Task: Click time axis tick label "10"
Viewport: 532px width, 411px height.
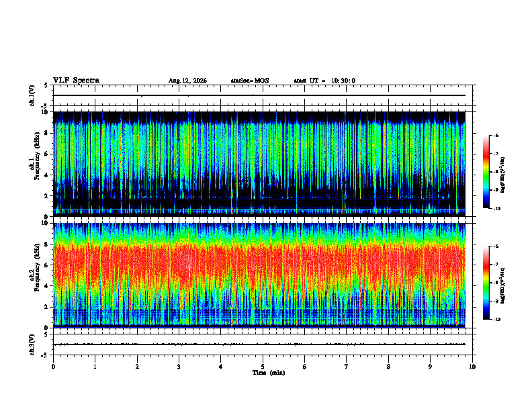Action: point(472,367)
